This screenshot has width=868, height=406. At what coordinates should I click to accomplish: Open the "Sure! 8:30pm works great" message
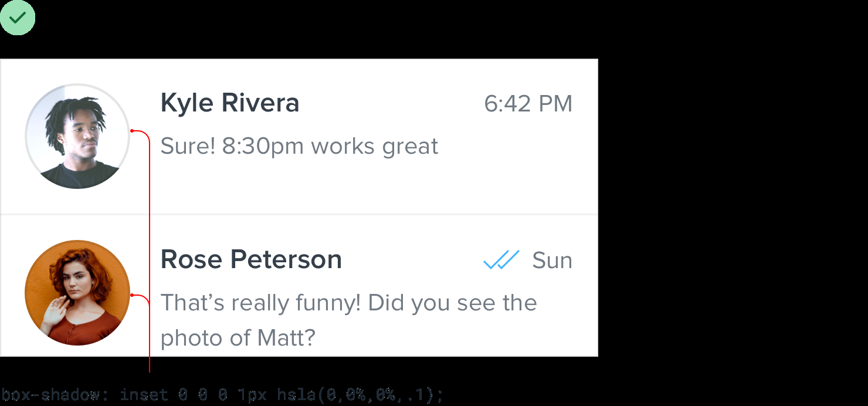299,146
